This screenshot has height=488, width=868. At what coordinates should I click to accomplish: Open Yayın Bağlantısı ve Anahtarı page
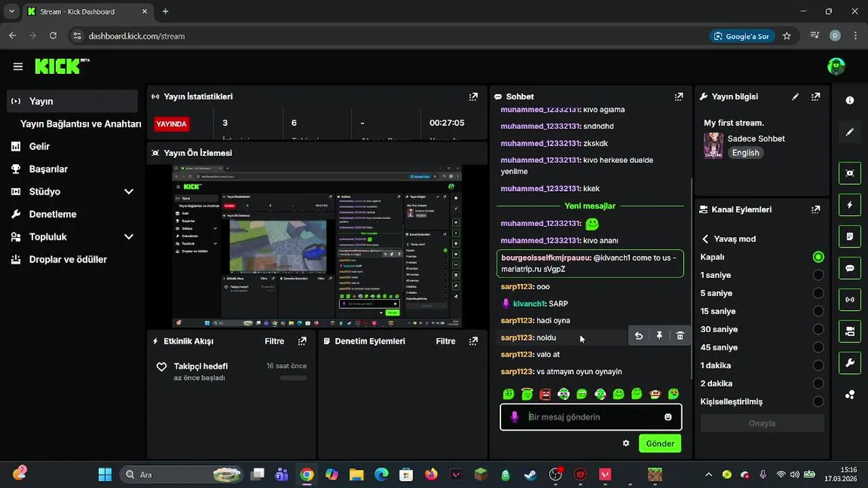point(81,124)
